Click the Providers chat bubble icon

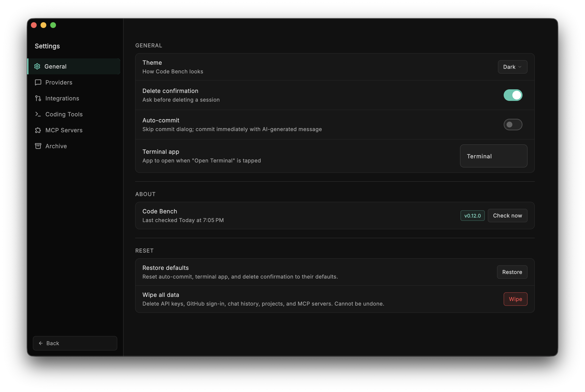38,82
